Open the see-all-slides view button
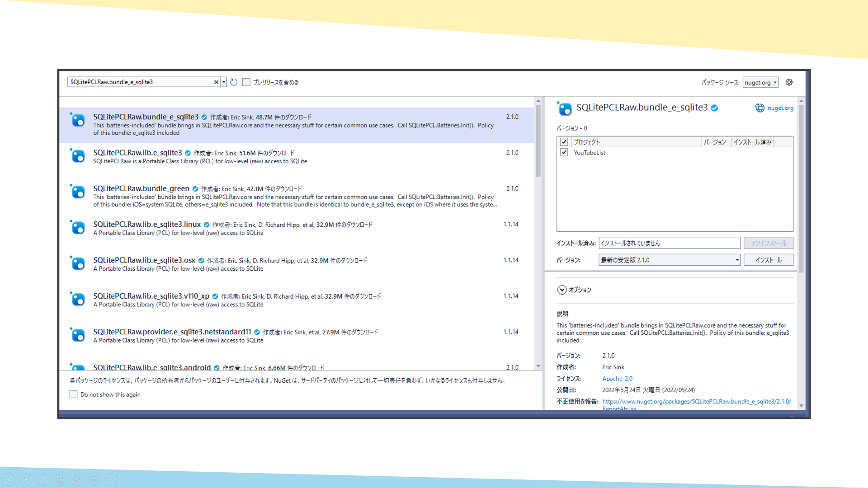 [x=60, y=479]
